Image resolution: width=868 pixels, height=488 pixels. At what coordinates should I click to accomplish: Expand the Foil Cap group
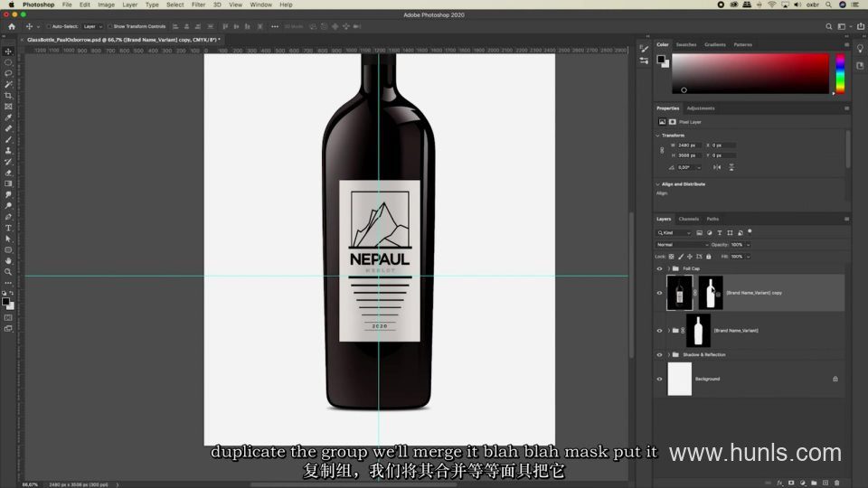coord(669,269)
